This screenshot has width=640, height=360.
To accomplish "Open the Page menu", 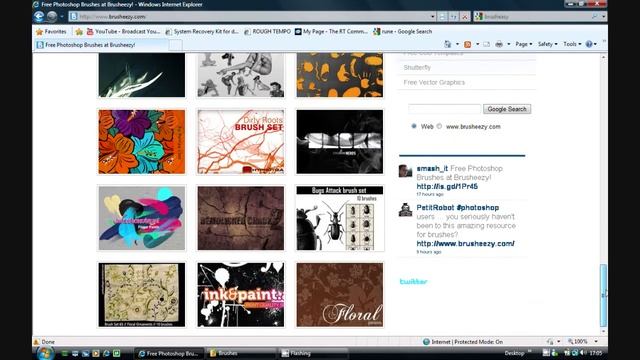I will click(x=524, y=44).
